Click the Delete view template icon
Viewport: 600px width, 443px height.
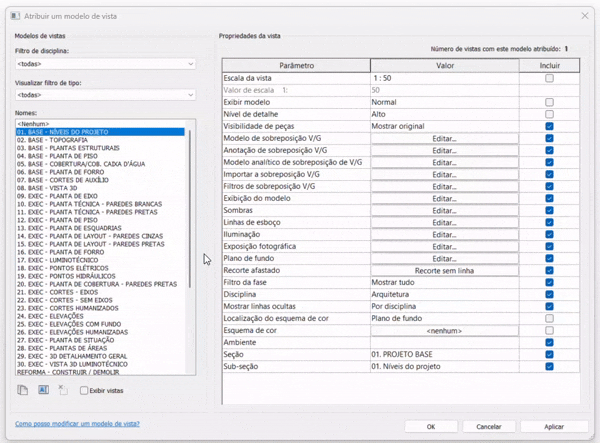click(x=62, y=390)
